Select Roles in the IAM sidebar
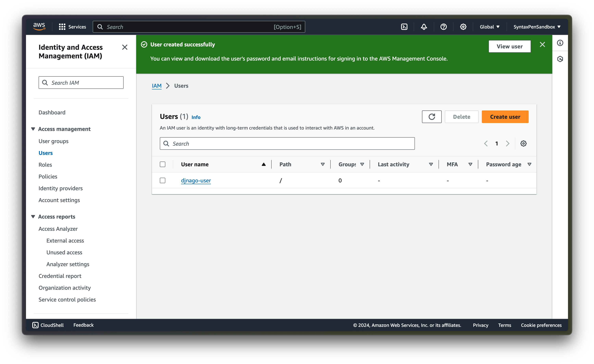This screenshot has height=364, width=594. (45, 165)
